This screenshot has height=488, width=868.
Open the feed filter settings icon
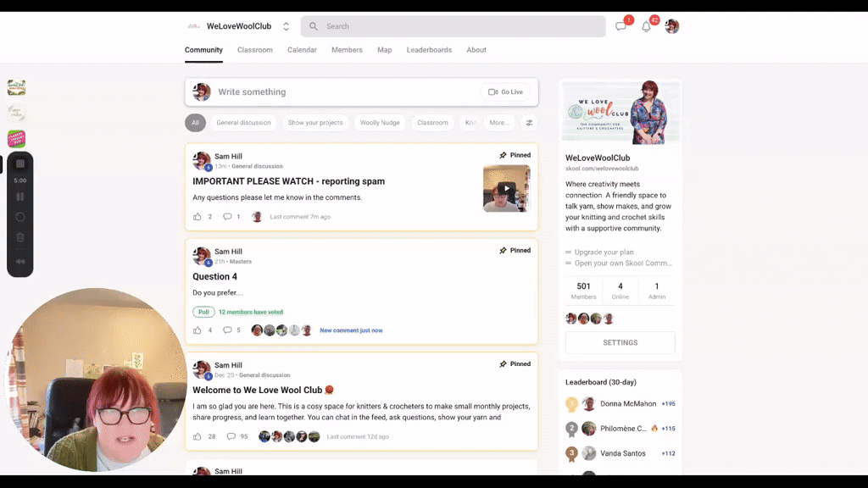pos(529,122)
